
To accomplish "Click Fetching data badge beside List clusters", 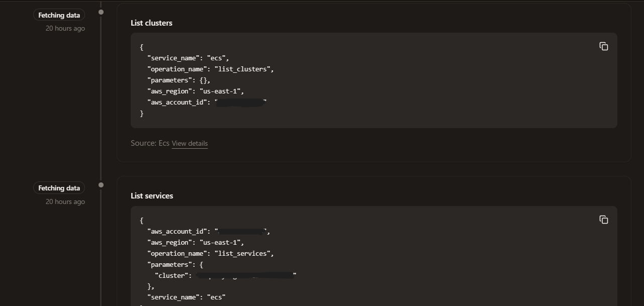I will pos(59,15).
